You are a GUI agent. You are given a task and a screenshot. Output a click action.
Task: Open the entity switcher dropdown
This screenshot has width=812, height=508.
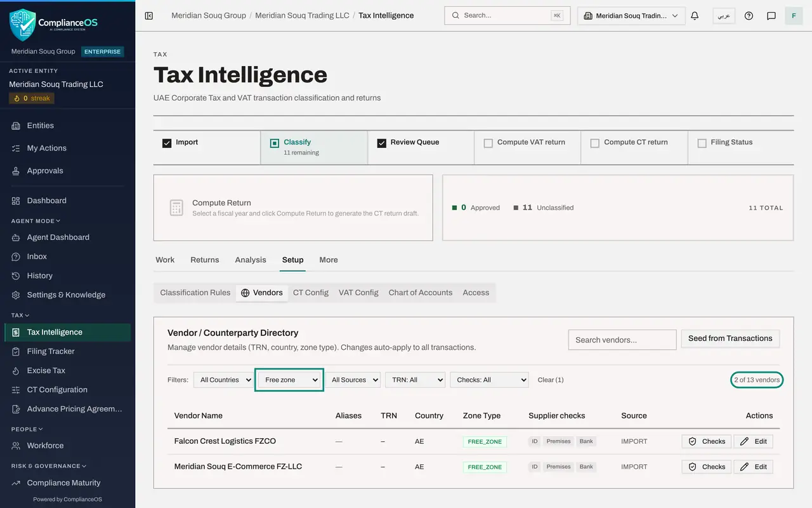pos(631,16)
